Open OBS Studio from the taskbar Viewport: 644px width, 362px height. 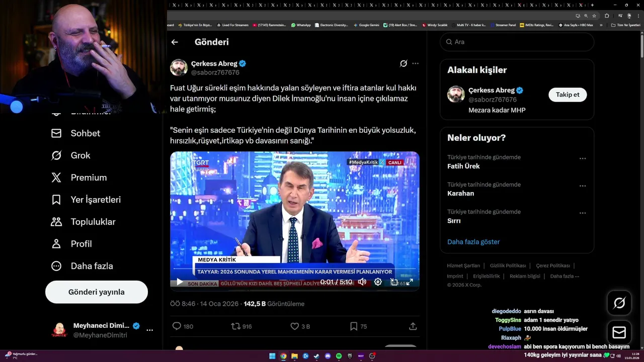[372, 356]
